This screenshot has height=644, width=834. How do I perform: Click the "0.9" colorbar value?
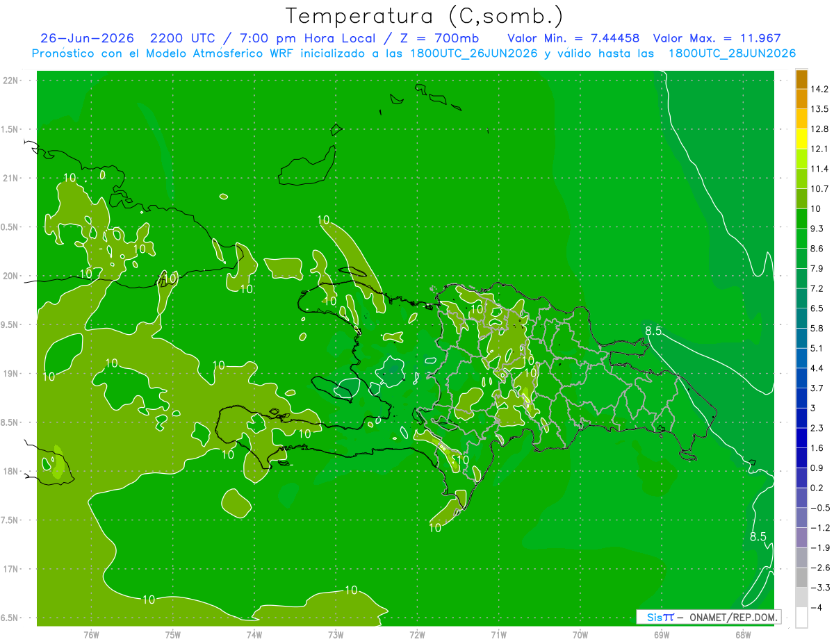click(817, 468)
